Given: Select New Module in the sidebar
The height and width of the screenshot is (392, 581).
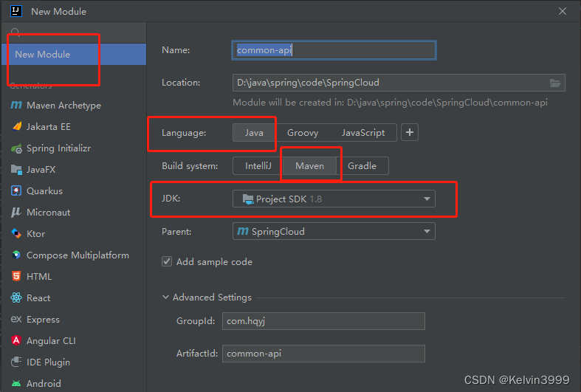Looking at the screenshot, I should click(x=74, y=54).
